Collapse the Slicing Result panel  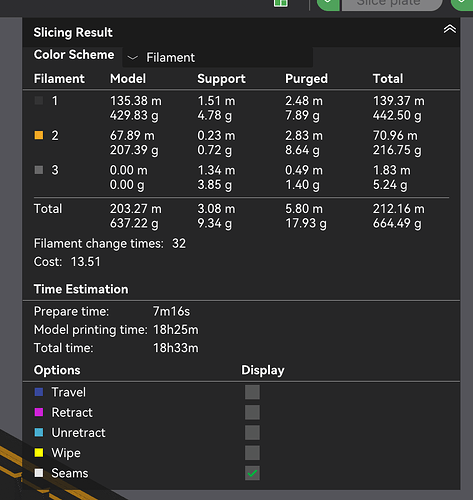click(449, 29)
